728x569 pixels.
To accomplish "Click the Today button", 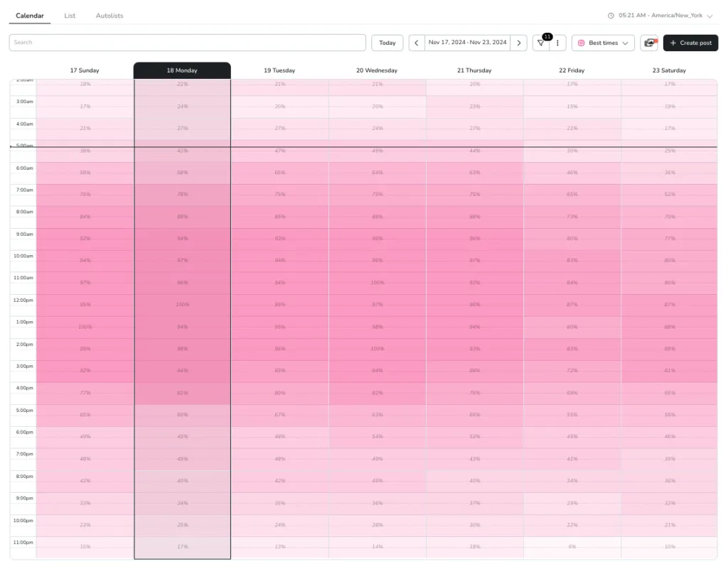I will 387,43.
